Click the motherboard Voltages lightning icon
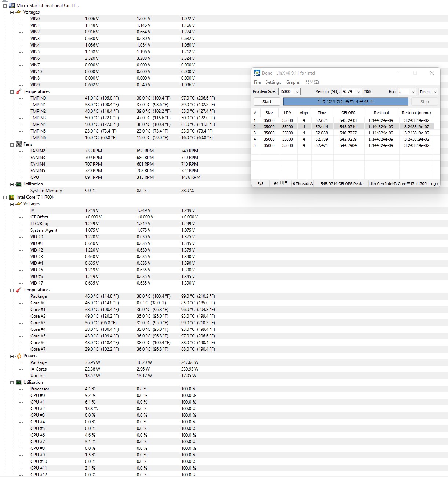The image size is (448, 477). tap(19, 12)
